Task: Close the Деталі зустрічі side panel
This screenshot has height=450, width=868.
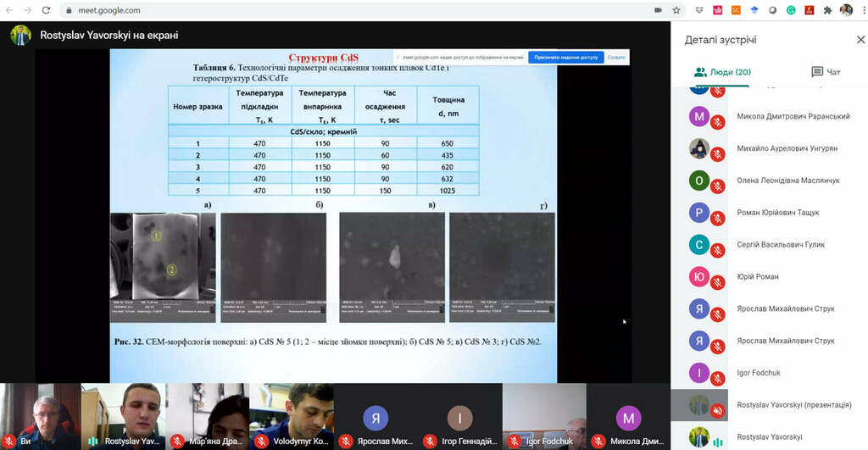Action: [860, 40]
